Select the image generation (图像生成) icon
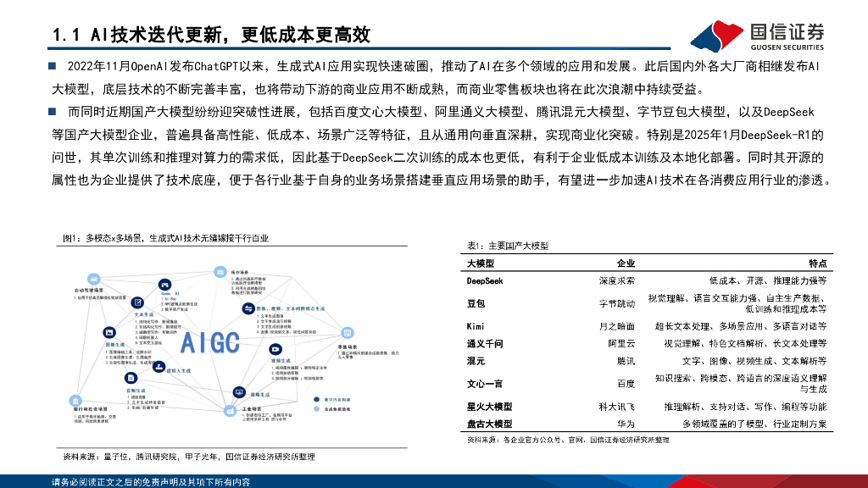The height and width of the screenshot is (488, 868). pyautogui.click(x=108, y=334)
